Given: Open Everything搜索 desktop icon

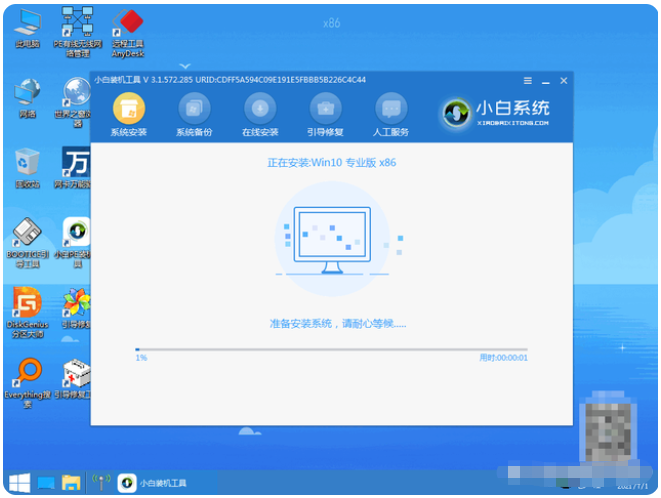Looking at the screenshot, I should click(x=27, y=383).
